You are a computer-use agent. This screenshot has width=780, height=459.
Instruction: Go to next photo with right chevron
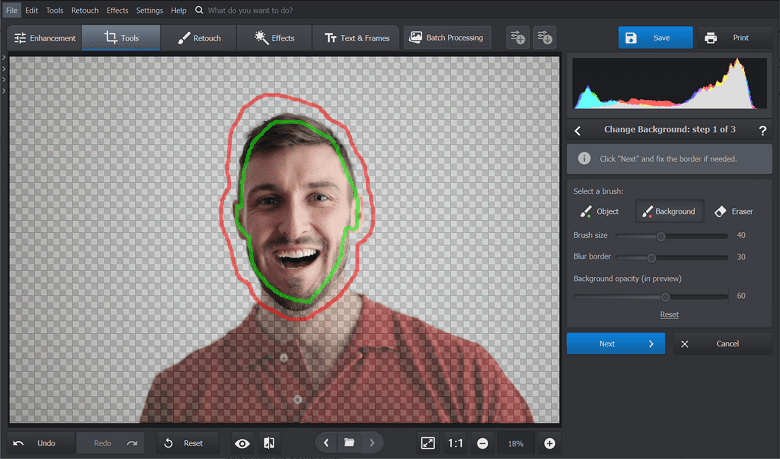(x=372, y=443)
